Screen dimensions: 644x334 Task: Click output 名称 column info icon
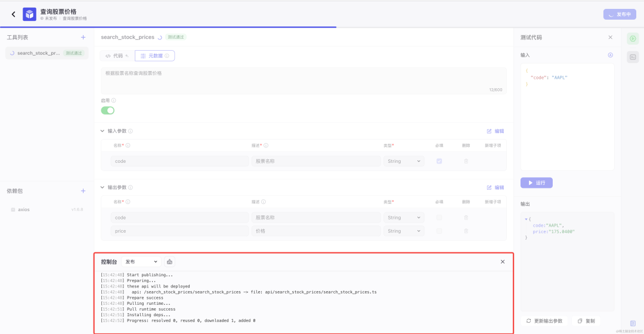click(x=128, y=202)
